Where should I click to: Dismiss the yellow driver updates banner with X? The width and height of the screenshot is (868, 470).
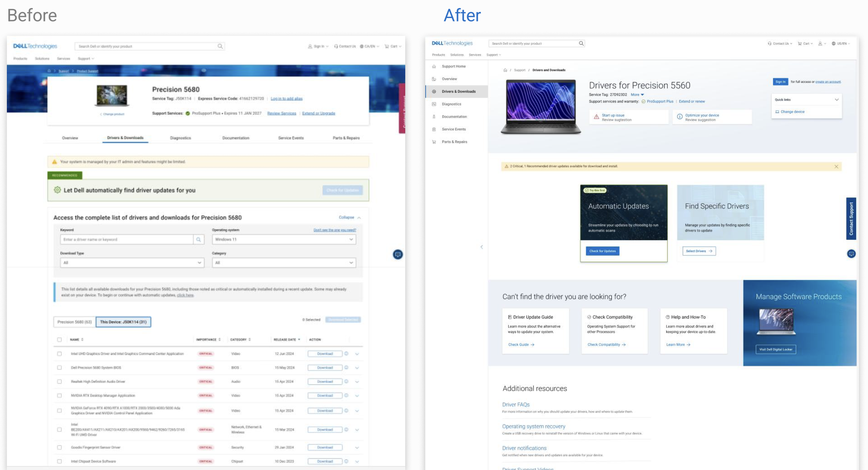pyautogui.click(x=836, y=166)
